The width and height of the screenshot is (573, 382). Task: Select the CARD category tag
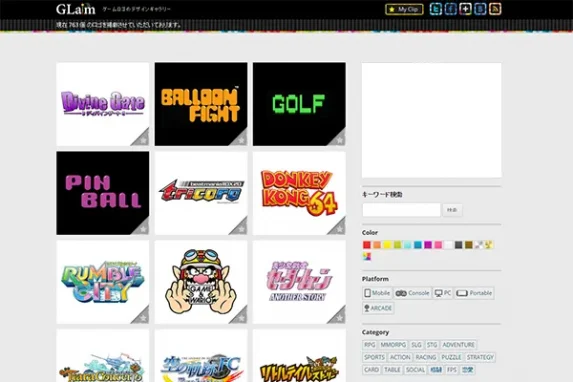(372, 370)
